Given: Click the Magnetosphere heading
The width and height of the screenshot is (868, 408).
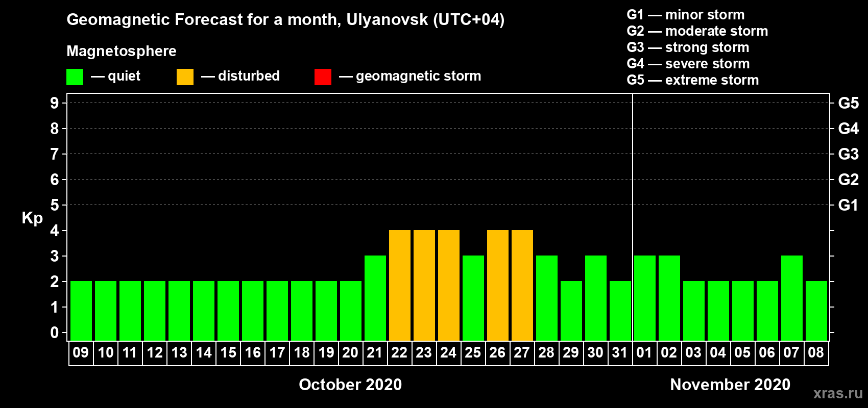Looking at the screenshot, I should 122,51.
